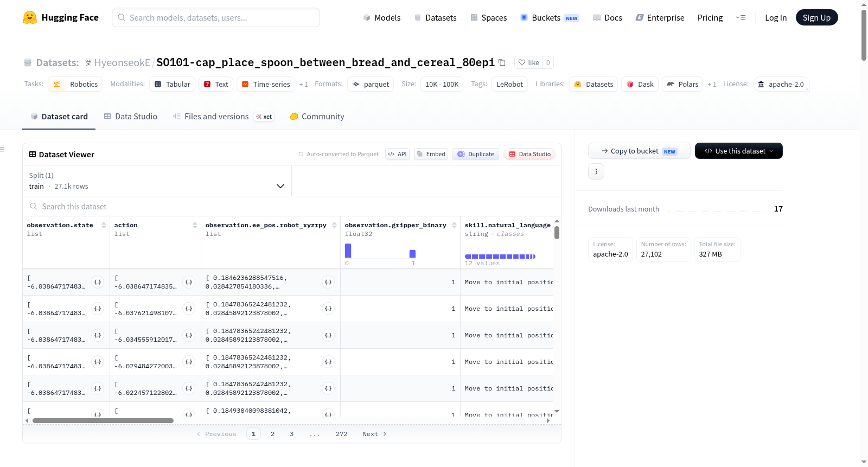The height and width of the screenshot is (467, 868).
Task: Select the Tabular modality tag
Action: tap(172, 84)
